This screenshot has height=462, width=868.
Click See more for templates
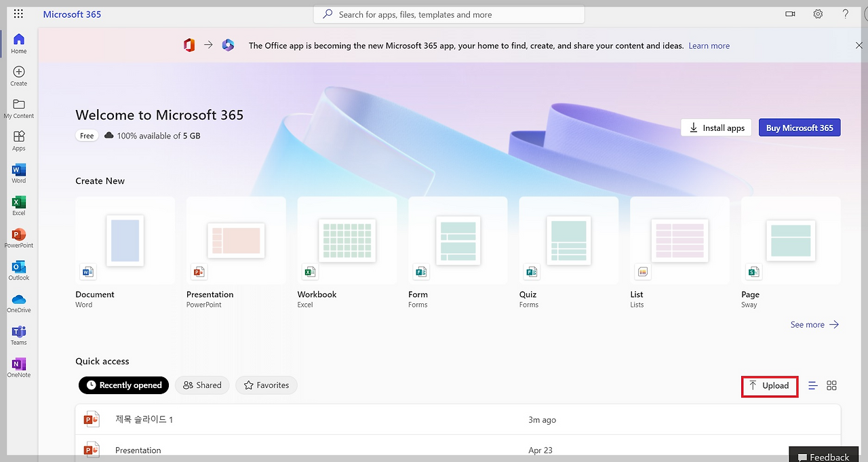tap(814, 324)
